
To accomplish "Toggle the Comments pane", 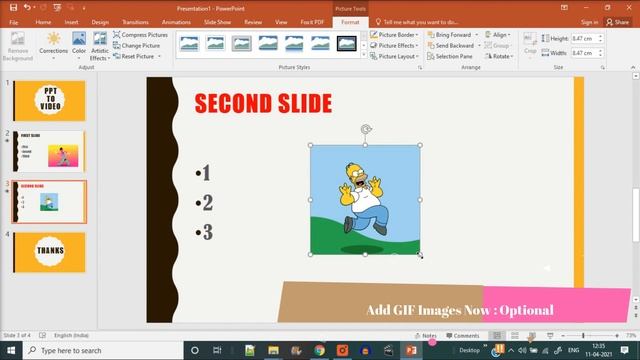I will pos(462,336).
